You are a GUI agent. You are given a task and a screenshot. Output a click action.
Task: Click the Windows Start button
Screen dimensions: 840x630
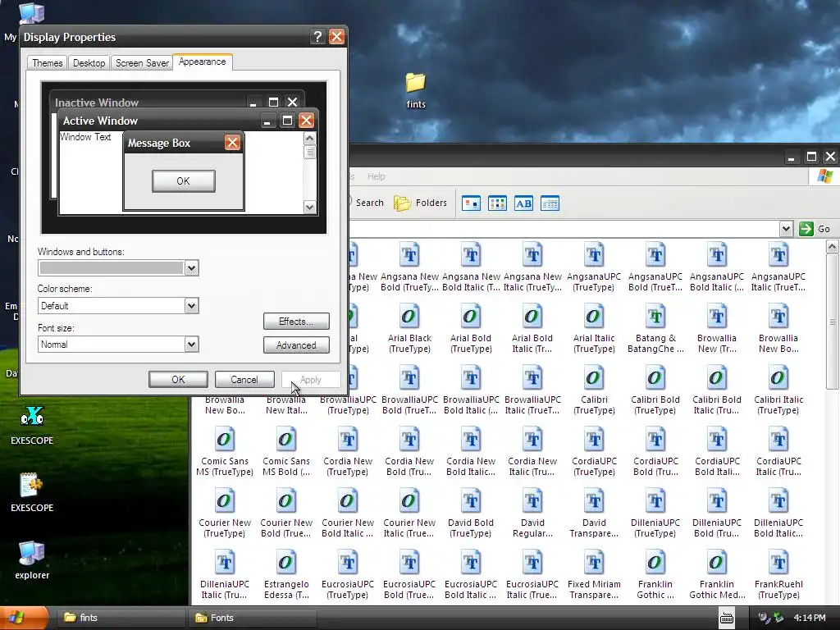pyautogui.click(x=24, y=619)
